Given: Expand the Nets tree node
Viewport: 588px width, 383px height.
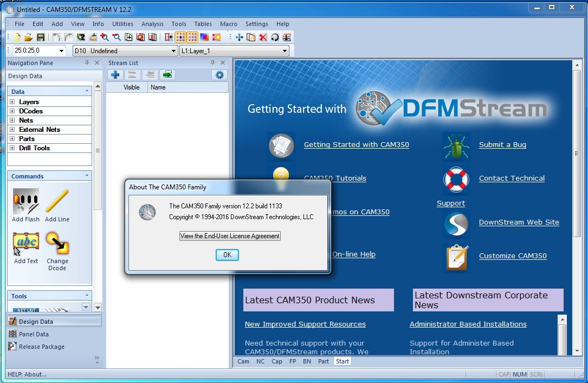Looking at the screenshot, I should point(12,120).
